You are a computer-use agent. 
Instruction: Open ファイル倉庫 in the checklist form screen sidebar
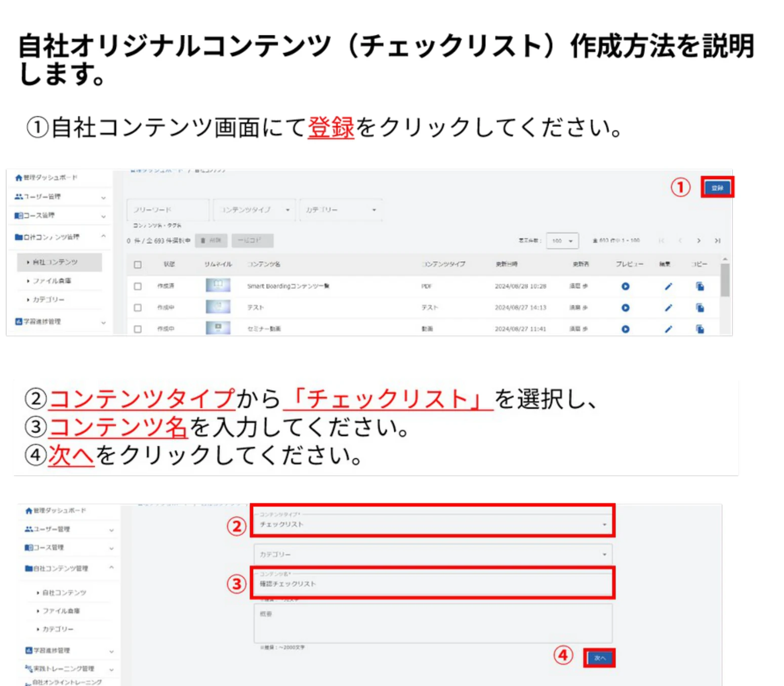coord(61,611)
